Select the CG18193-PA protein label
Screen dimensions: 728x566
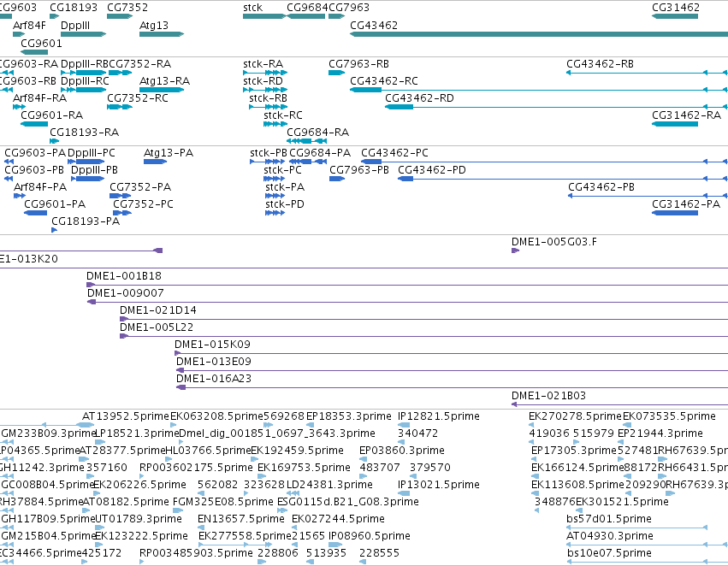[86, 221]
